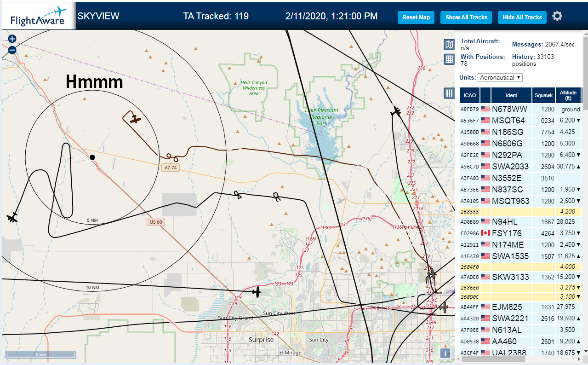This screenshot has width=588, height=365.
Task: Open map layer selector icon
Action: click(449, 45)
